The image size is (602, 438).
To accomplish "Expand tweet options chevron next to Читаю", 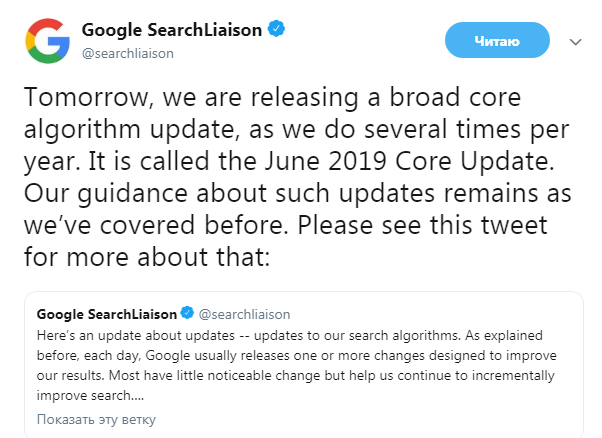I will [x=575, y=41].
